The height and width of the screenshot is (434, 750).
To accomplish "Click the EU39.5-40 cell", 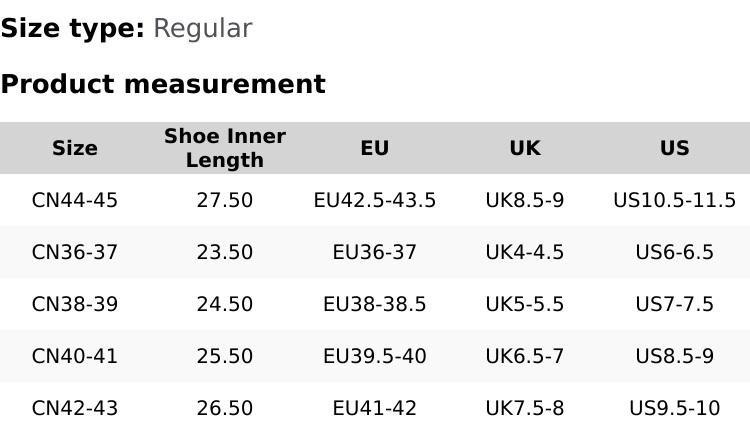I will [375, 356].
